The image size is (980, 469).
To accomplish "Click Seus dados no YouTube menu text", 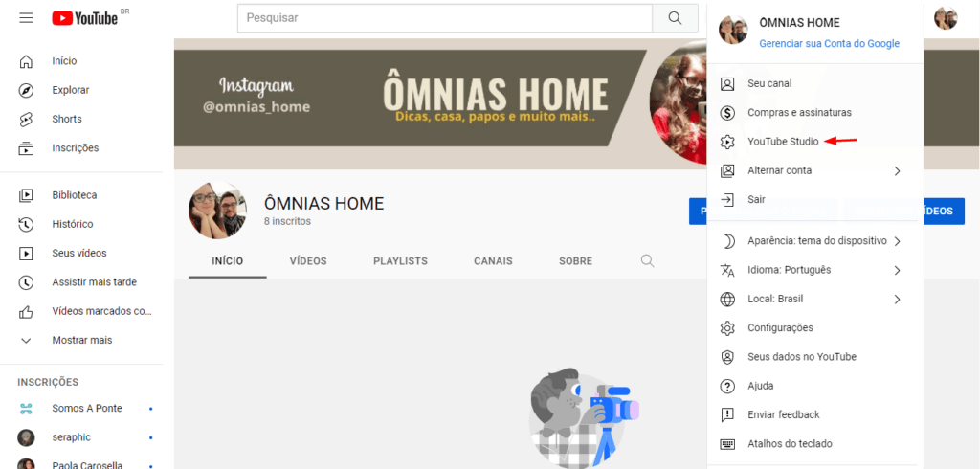I will coord(802,357).
